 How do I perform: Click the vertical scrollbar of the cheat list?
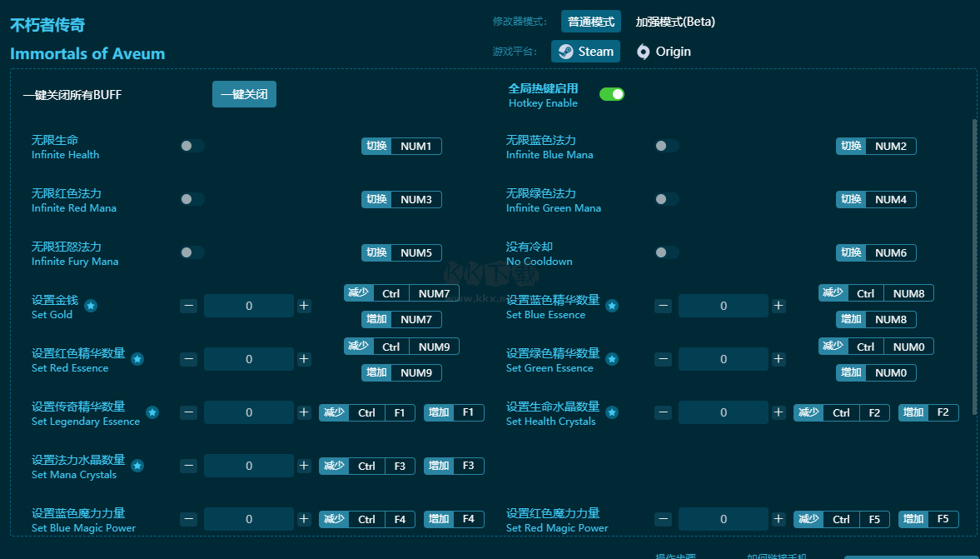973,266
